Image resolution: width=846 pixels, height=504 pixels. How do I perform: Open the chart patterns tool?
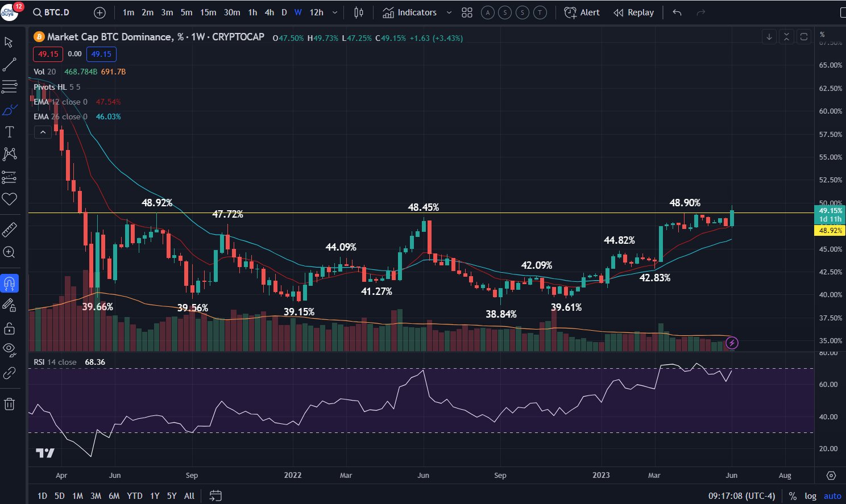(9, 154)
